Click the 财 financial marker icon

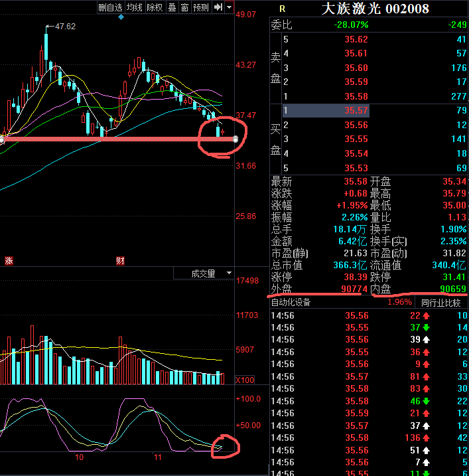click(x=121, y=260)
